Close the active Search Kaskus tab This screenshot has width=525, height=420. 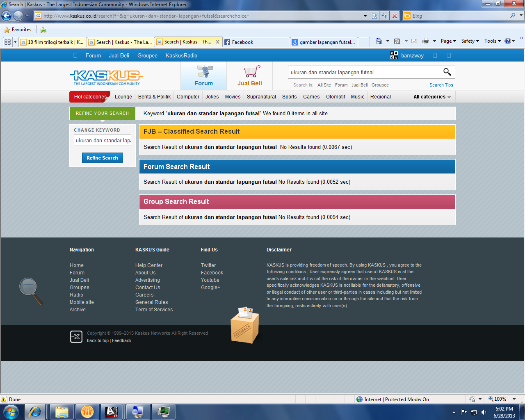coord(217,42)
